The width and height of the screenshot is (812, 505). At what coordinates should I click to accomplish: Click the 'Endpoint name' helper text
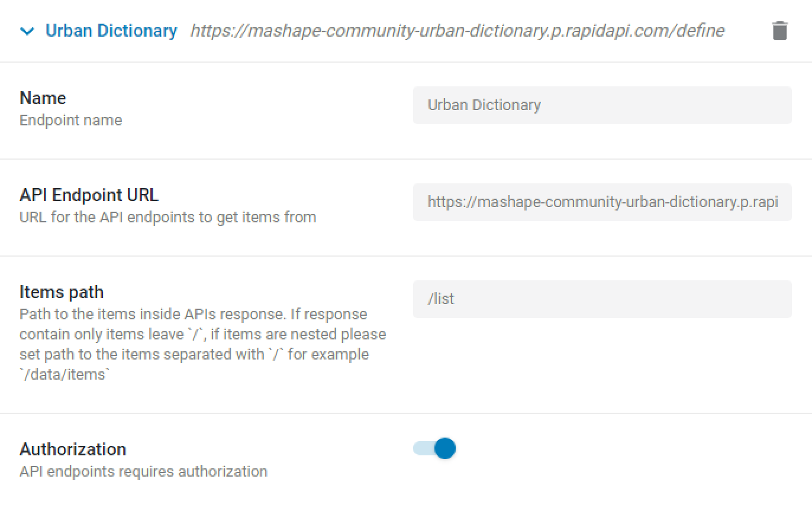[x=70, y=120]
